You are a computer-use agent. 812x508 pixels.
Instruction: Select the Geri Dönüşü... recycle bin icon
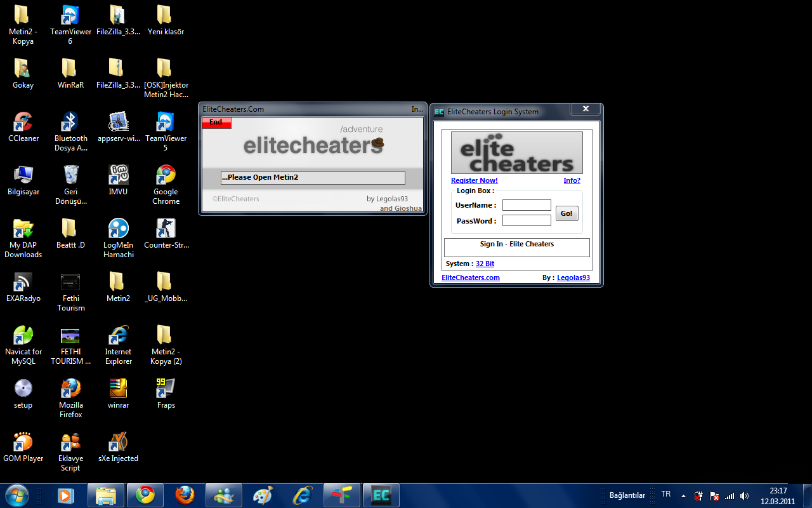(70, 185)
